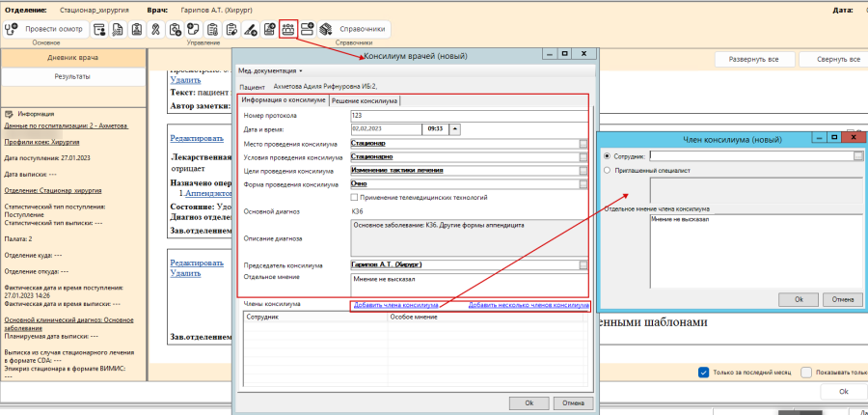
Task: Open the Результаты tab
Action: (73, 76)
